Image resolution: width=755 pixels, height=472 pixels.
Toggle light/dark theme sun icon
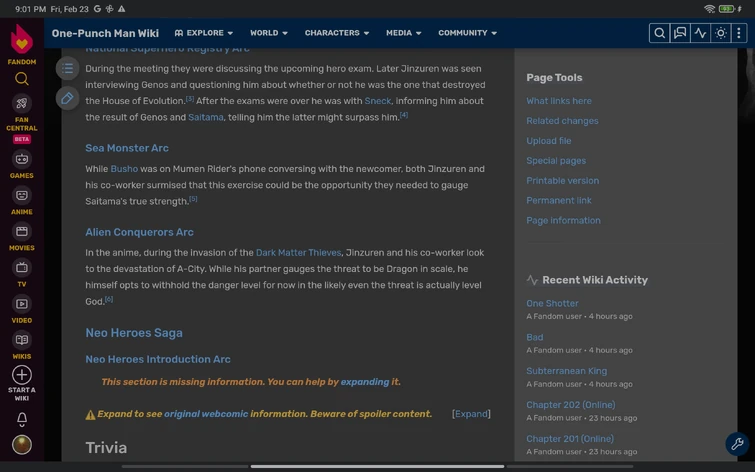tap(720, 33)
